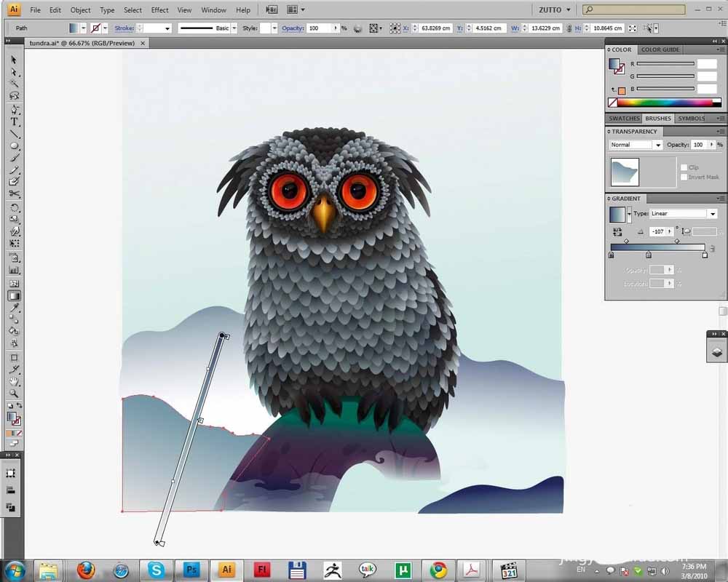Select the Free Transform tool
Screen dimensions: 728x582
point(14,243)
